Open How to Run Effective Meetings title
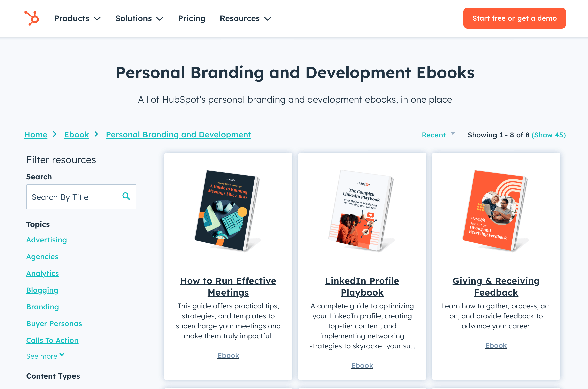This screenshot has height=389, width=588. click(228, 287)
